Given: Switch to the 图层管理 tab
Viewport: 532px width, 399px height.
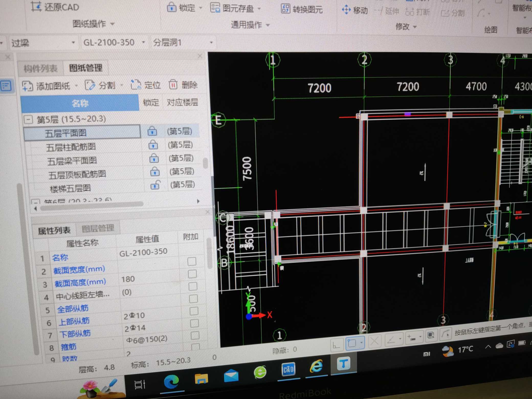Looking at the screenshot, I should 98,228.
